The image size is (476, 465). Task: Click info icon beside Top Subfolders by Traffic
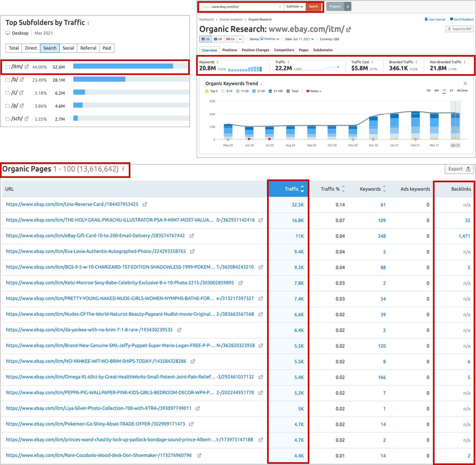(89, 23)
